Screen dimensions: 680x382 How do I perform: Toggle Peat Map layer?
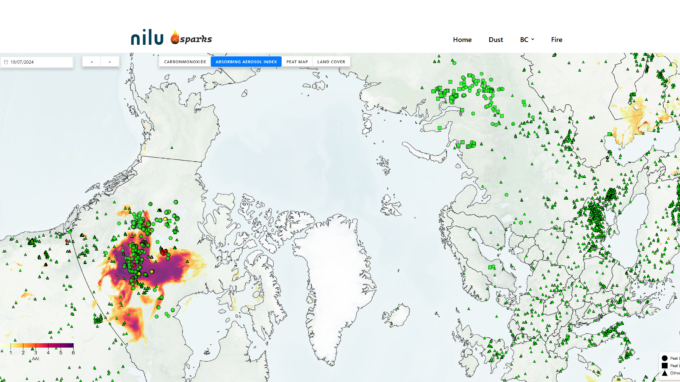(297, 62)
